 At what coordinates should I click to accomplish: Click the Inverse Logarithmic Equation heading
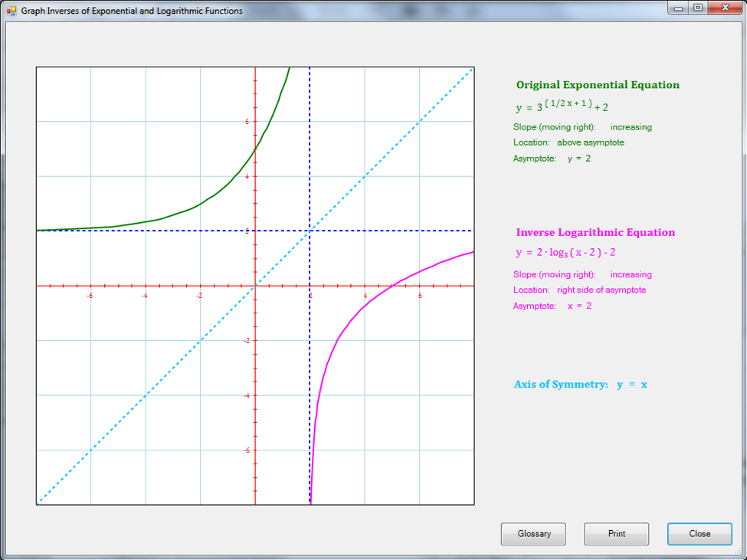tap(595, 232)
